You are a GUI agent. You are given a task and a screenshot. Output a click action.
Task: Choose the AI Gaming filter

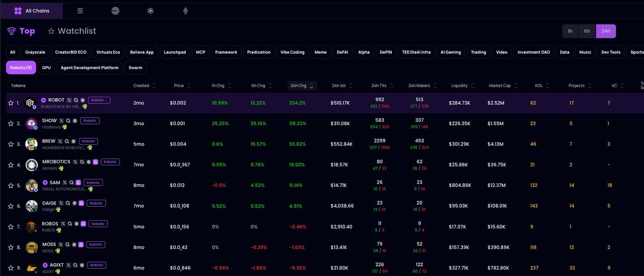pyautogui.click(x=450, y=52)
